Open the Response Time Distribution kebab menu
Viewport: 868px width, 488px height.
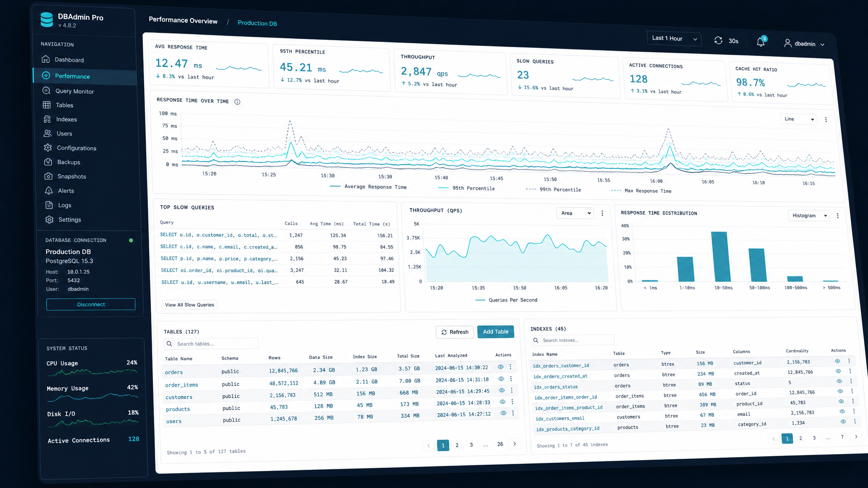pyautogui.click(x=837, y=216)
